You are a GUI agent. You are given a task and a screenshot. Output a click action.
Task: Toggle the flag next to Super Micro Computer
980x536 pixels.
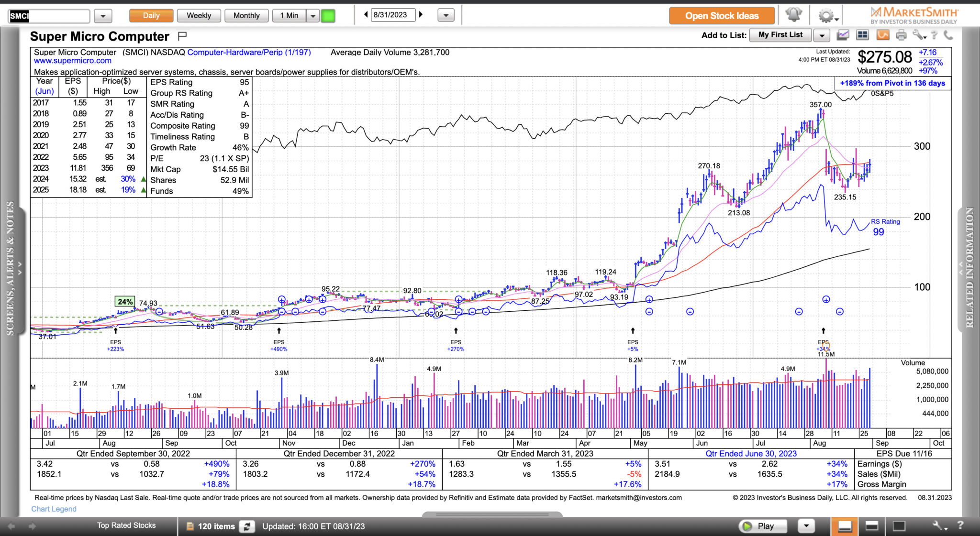[182, 36]
